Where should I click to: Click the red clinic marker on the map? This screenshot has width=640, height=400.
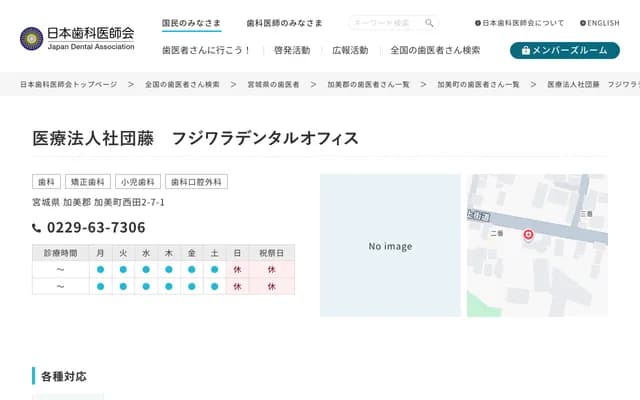[x=528, y=236]
